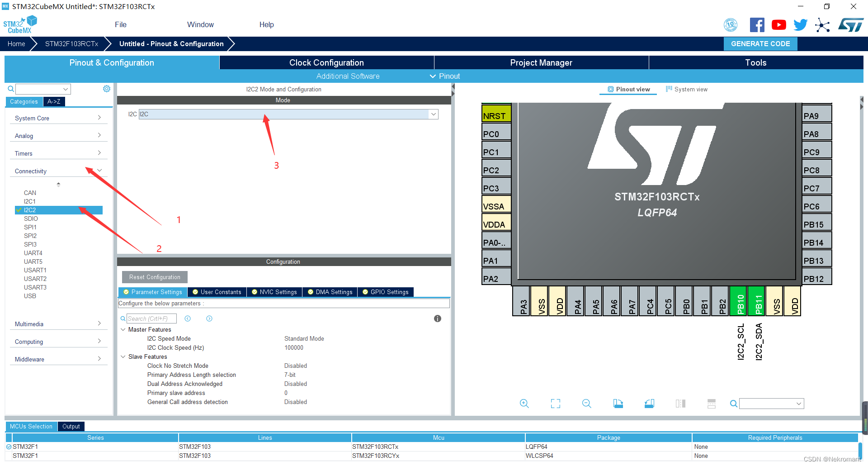Click the ST logo icon
The width and height of the screenshot is (868, 466).
point(851,25)
